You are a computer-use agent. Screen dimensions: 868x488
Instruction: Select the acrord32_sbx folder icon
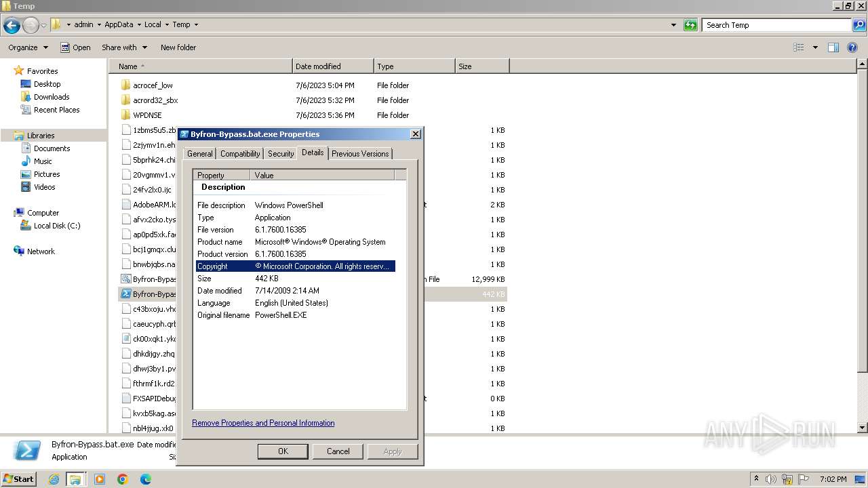pos(125,100)
